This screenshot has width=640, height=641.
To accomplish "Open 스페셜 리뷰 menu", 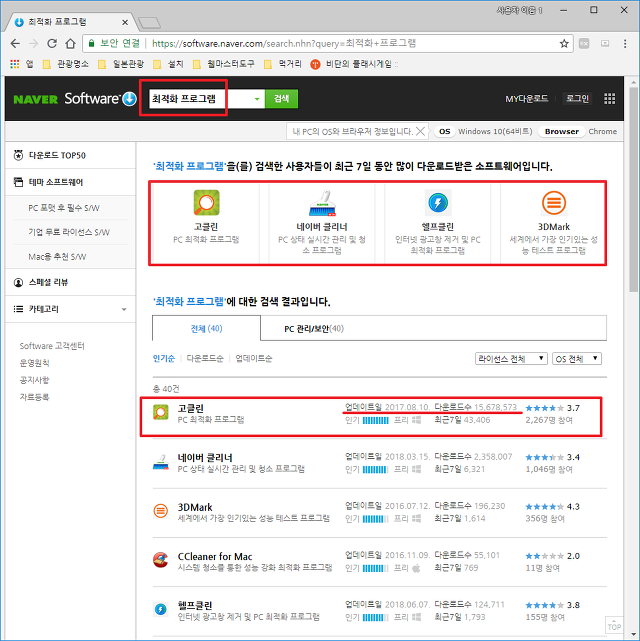I will coord(70,282).
